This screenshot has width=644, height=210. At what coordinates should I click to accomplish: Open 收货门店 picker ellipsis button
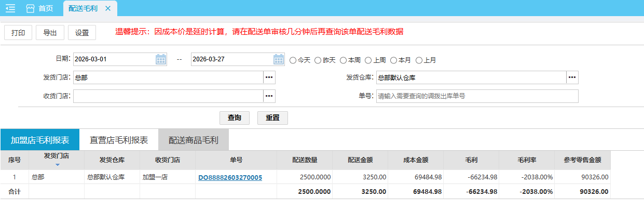click(x=269, y=96)
